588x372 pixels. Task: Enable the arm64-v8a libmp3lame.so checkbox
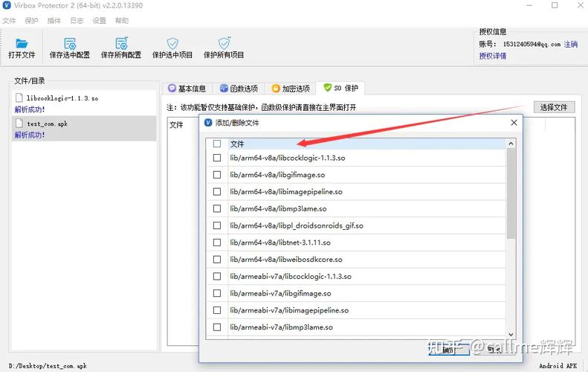217,209
